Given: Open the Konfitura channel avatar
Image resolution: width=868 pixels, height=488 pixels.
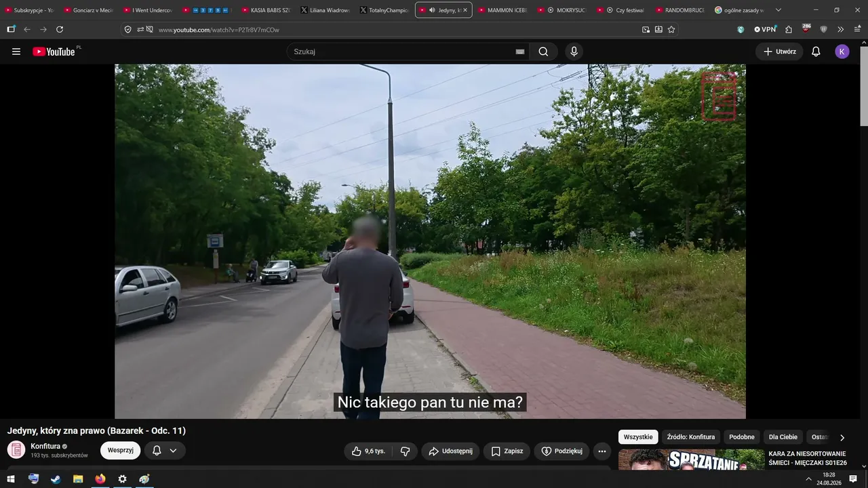Looking at the screenshot, I should pos(16,449).
